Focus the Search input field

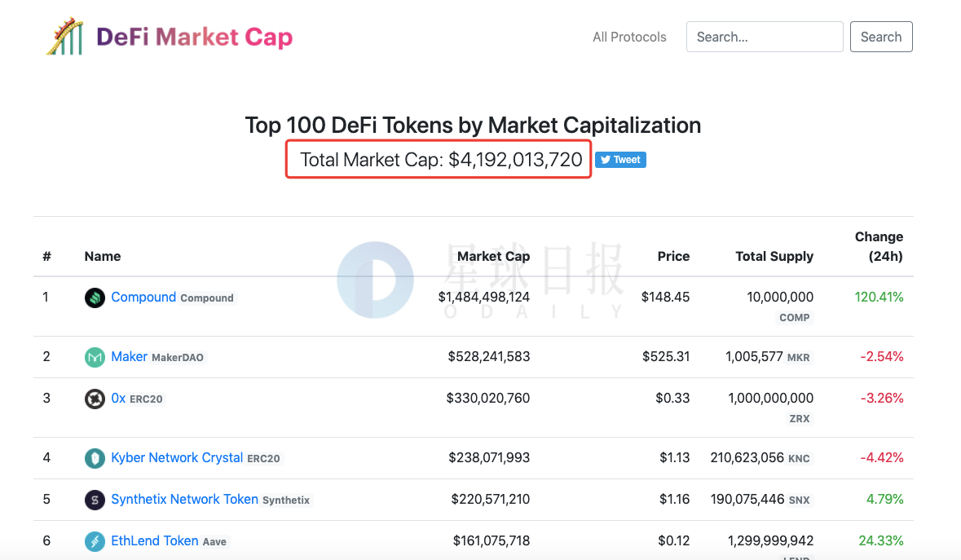tap(765, 37)
